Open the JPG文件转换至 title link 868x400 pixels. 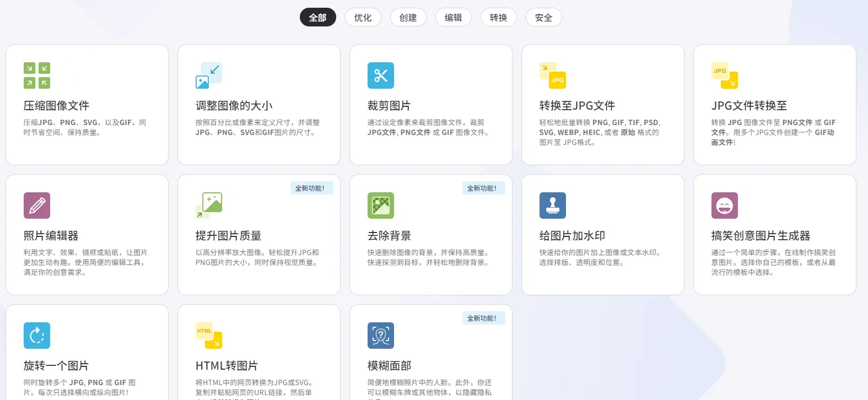[749, 106]
